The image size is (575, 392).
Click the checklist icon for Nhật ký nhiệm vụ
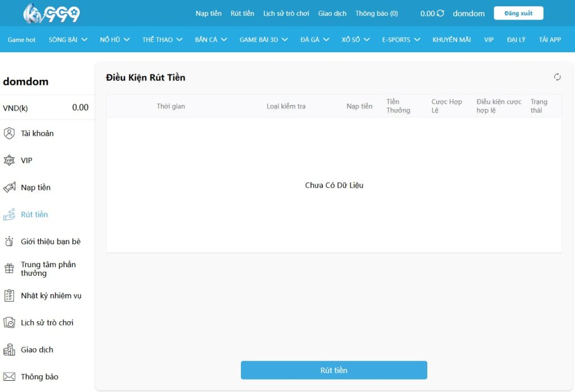click(9, 295)
